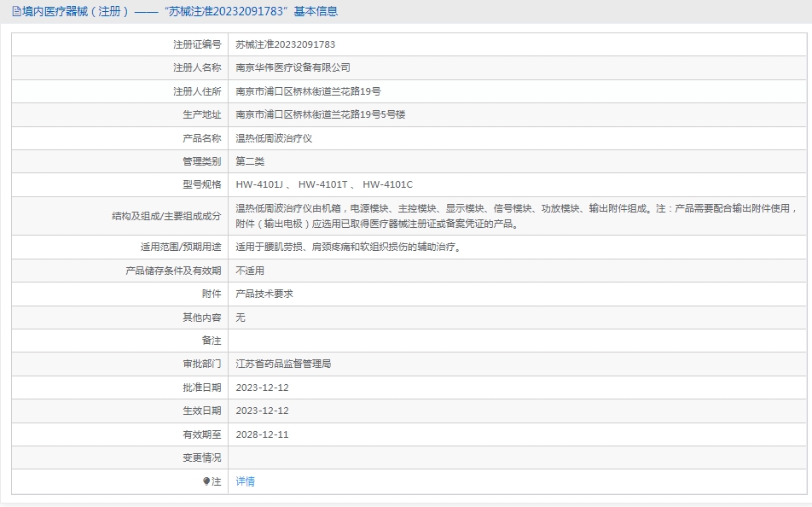The image size is (812, 507).
Task: Click product name 温热低周波治疗仪
Action: [x=274, y=138]
